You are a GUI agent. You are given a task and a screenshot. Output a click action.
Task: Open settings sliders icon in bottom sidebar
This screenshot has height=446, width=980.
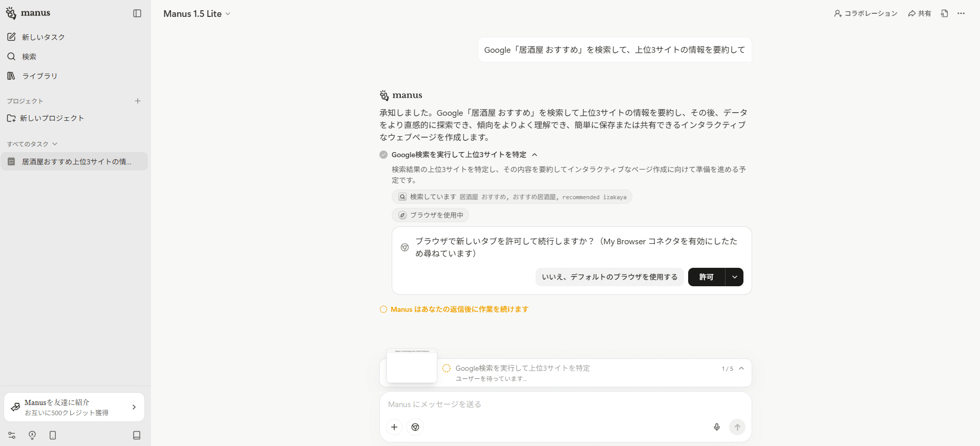pos(12,435)
